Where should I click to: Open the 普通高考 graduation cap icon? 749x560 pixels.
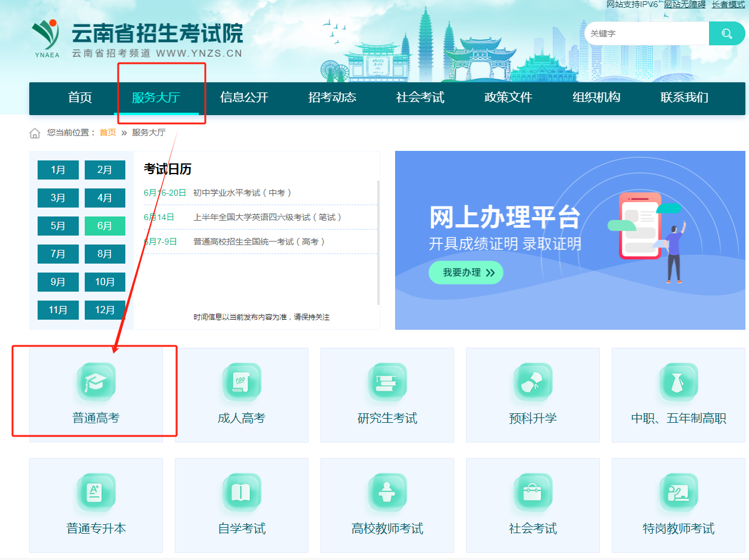pos(96,382)
